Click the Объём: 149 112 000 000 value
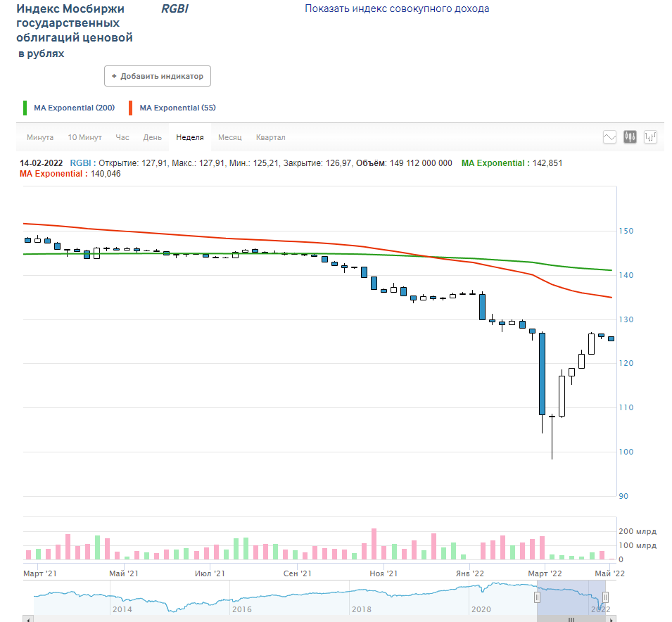Image resolution: width=672 pixels, height=622 pixels. point(404,163)
